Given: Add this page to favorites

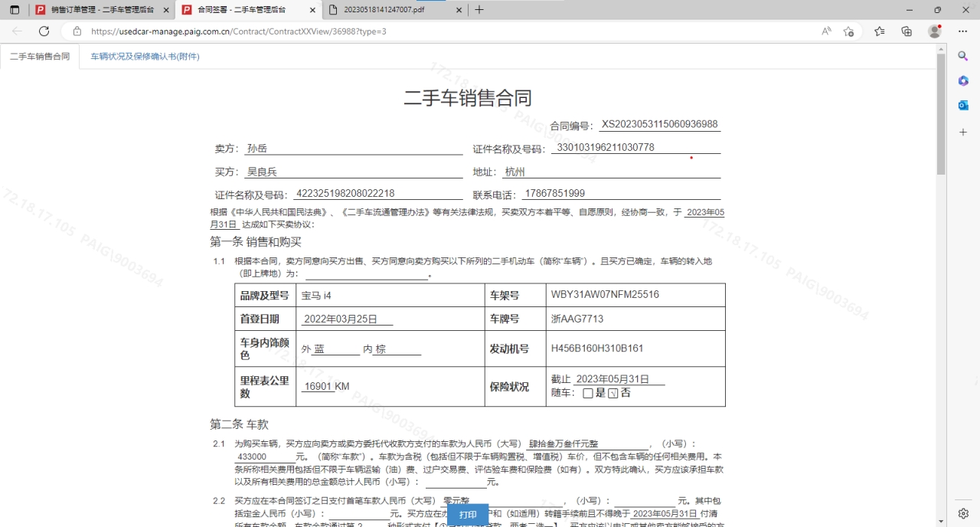Looking at the screenshot, I should [848, 31].
